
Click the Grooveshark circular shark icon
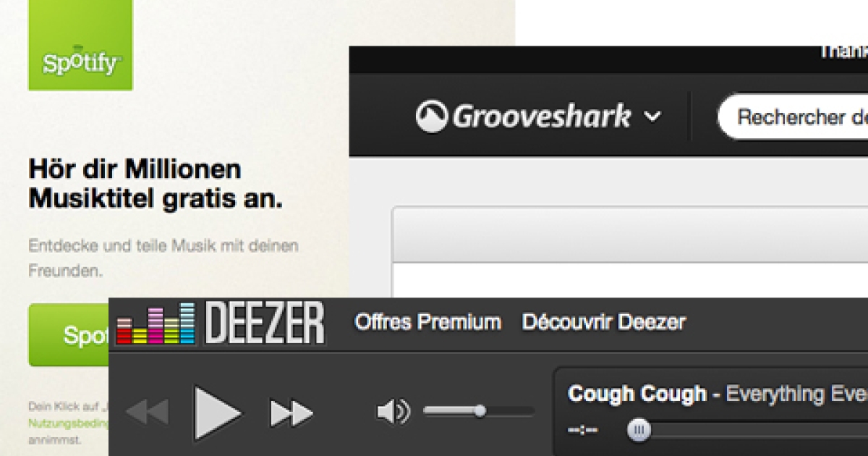[432, 117]
